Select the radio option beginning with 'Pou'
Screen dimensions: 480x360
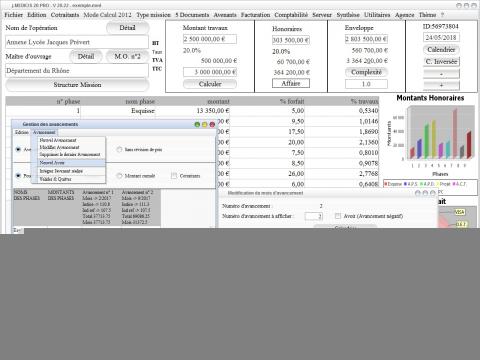click(18, 175)
